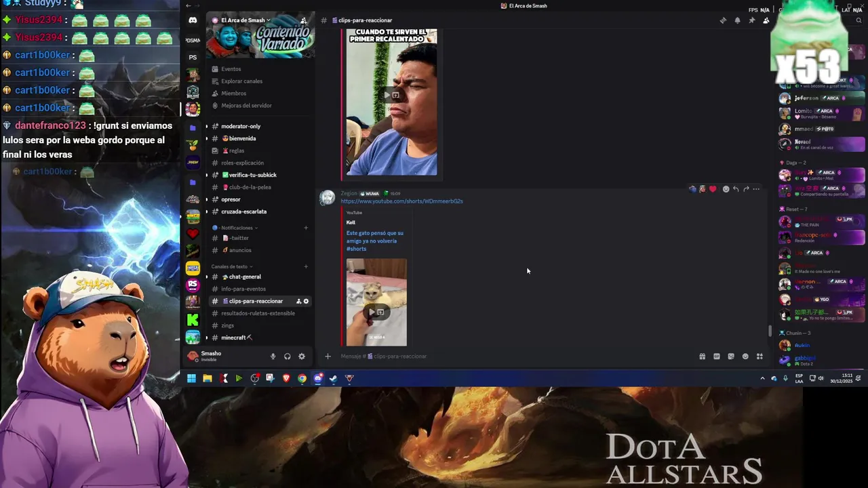This screenshot has height=488, width=868.
Task: Create invite icon on clips-para-reaccionar row
Action: pos(298,301)
